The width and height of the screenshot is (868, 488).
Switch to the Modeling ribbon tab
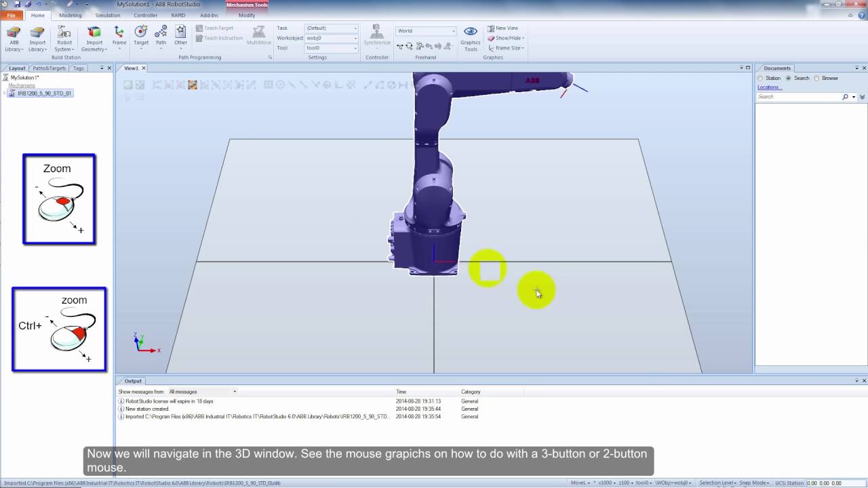click(x=71, y=15)
